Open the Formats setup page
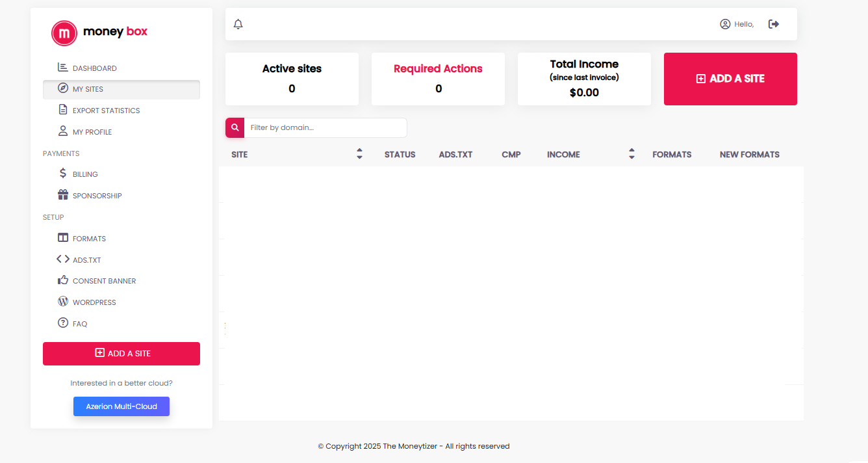The width and height of the screenshot is (868, 463). 89,239
